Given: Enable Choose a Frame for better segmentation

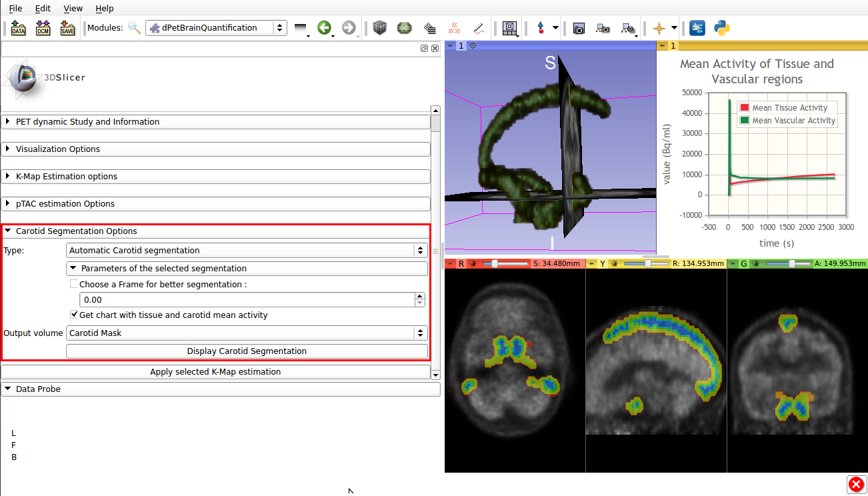Looking at the screenshot, I should pos(74,284).
